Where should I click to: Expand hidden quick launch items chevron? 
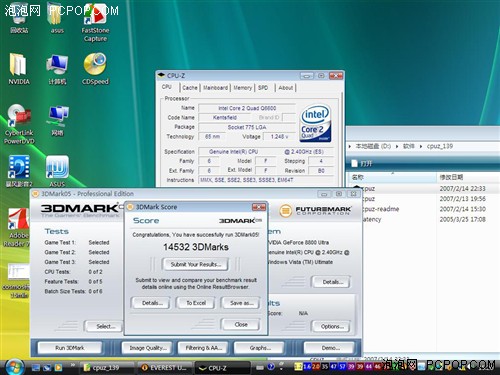pyautogui.click(x=73, y=366)
